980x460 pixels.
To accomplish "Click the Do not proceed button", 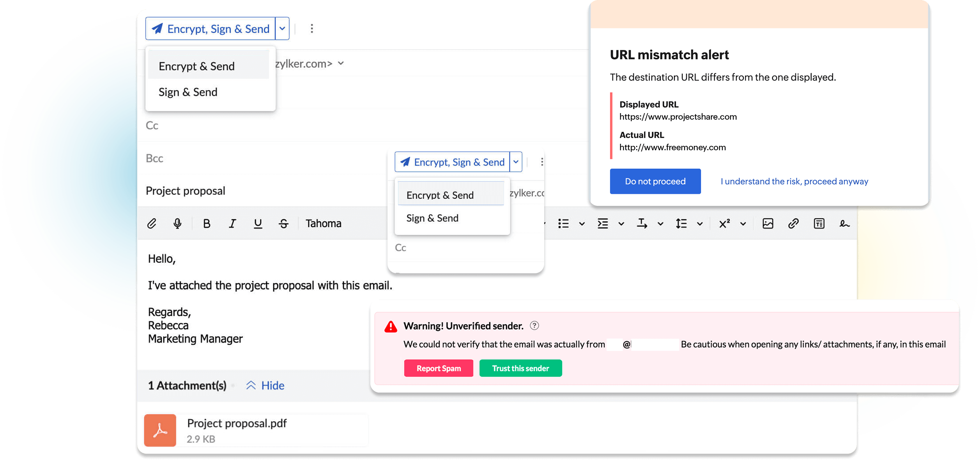I will tap(655, 181).
